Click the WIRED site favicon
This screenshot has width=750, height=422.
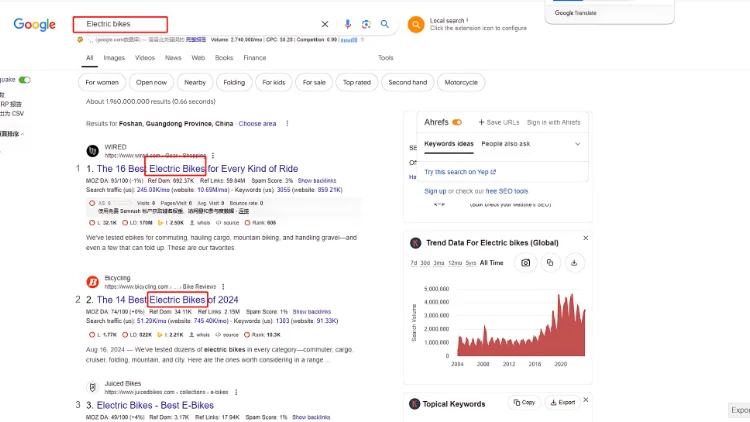point(92,151)
